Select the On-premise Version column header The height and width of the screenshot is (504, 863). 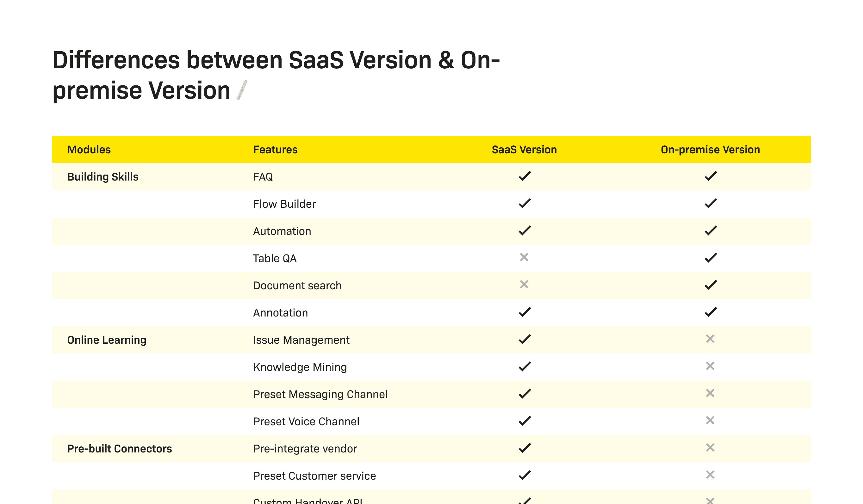tap(710, 150)
